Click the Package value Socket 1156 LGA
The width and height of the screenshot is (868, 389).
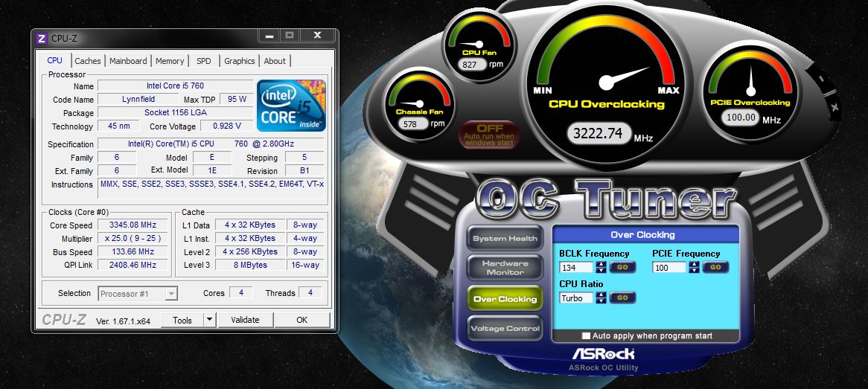176,112
